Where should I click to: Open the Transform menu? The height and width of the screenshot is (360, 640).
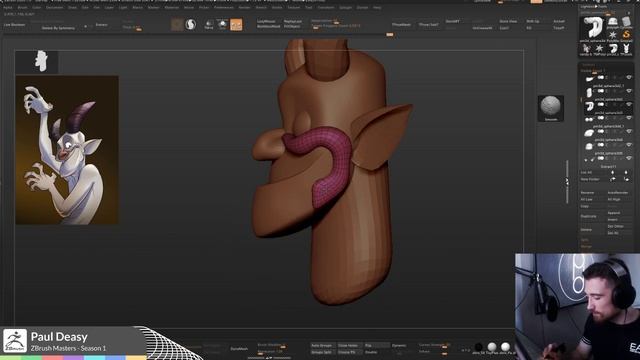coord(326,7)
